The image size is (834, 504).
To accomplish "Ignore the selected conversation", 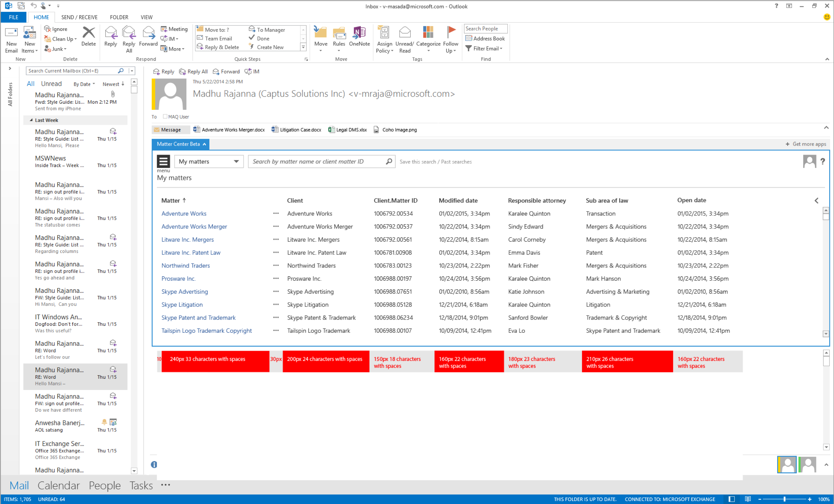I will click(x=56, y=29).
